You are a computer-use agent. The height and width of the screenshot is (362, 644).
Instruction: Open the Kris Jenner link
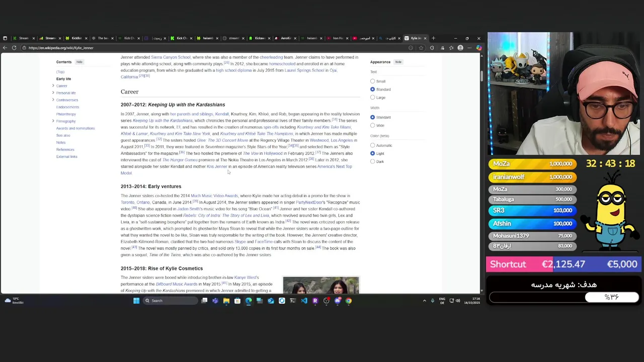pos(217,166)
